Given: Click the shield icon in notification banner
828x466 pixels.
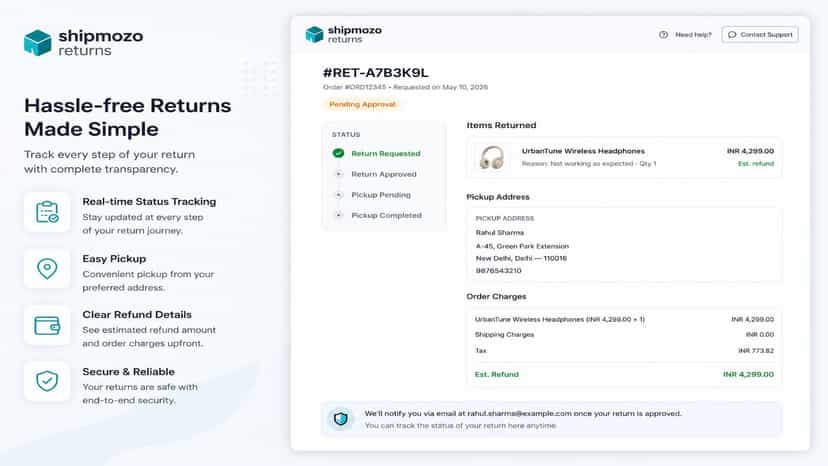Looking at the screenshot, I should pyautogui.click(x=341, y=419).
